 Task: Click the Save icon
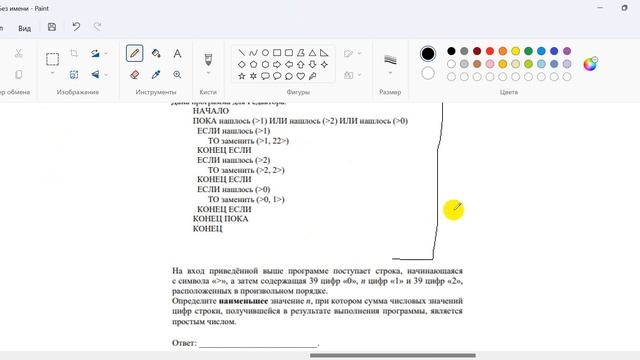coord(52,27)
